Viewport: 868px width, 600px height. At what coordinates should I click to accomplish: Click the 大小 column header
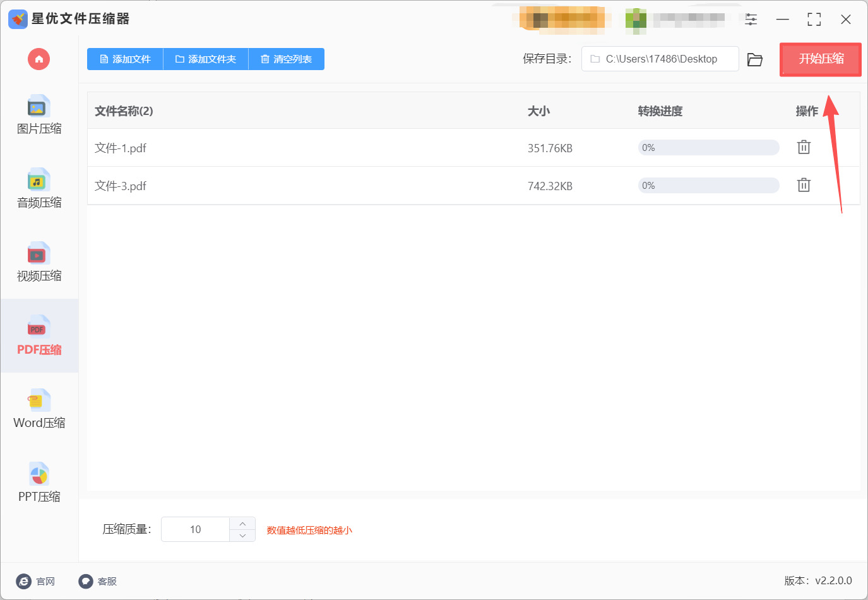pos(538,111)
